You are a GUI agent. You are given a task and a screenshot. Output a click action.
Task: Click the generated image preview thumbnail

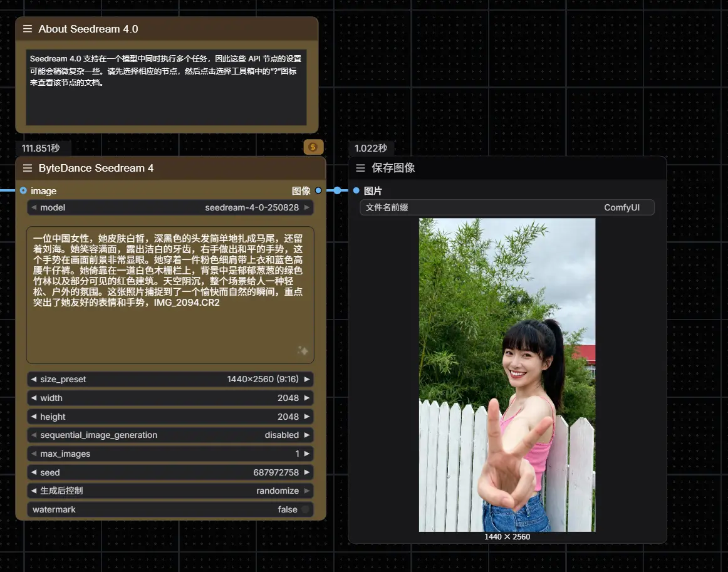[507, 375]
